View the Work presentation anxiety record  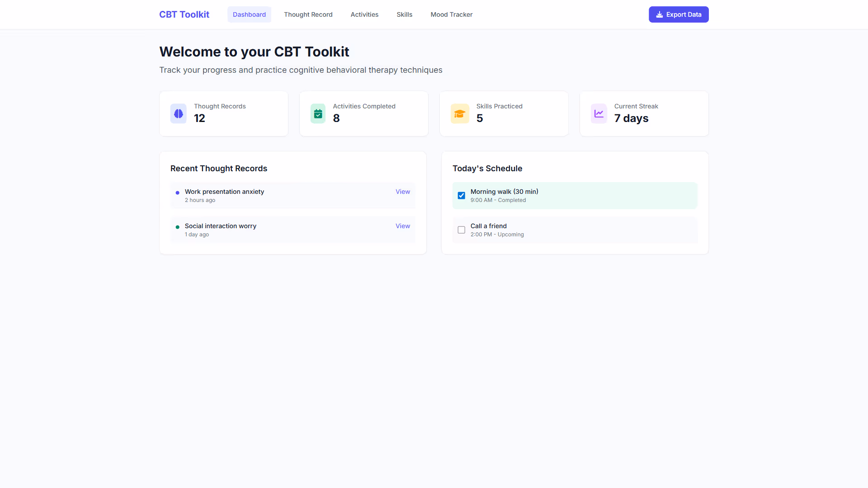[402, 192]
